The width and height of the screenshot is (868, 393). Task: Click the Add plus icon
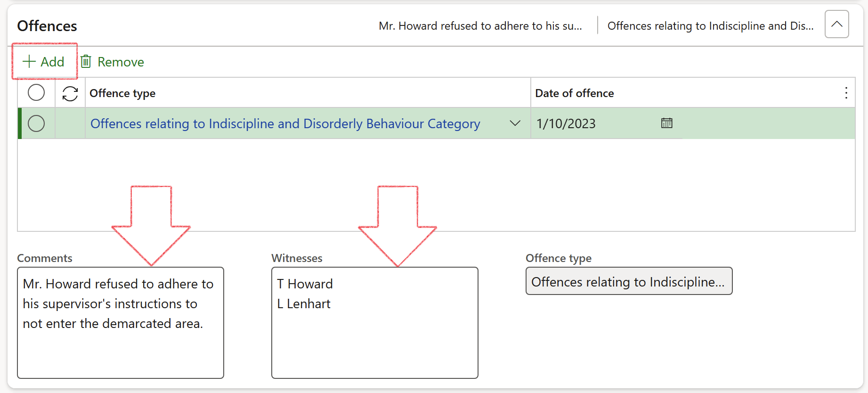coord(29,62)
